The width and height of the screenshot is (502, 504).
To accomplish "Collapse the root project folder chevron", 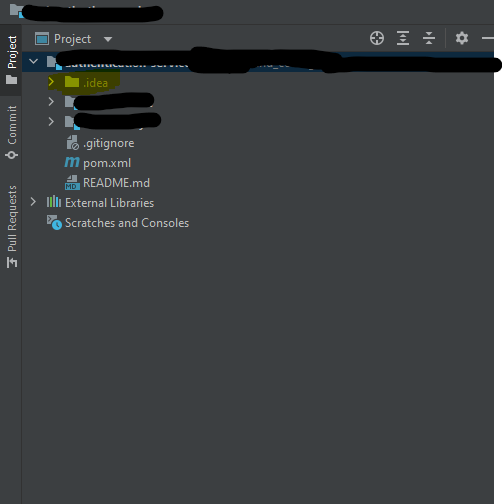I will coord(33,61).
